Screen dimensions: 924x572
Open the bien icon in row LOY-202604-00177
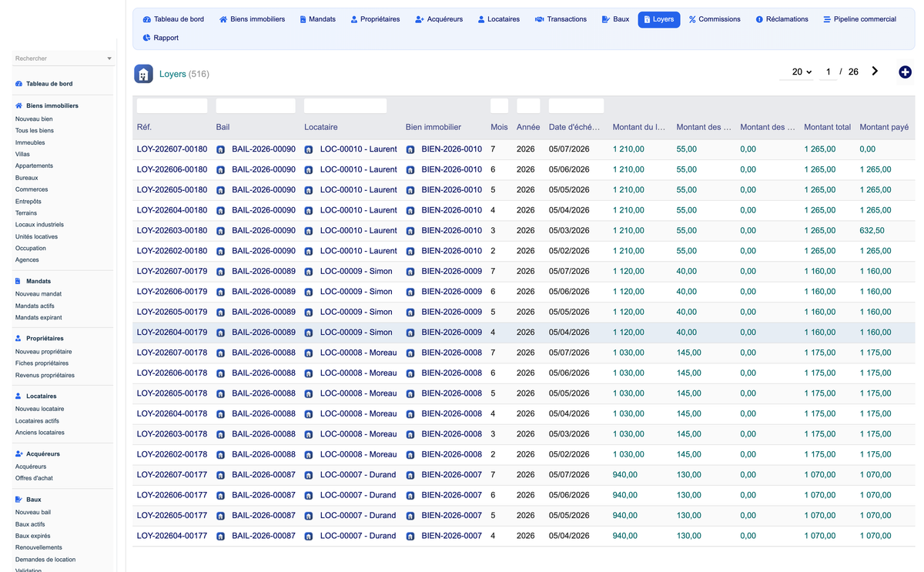click(x=410, y=537)
